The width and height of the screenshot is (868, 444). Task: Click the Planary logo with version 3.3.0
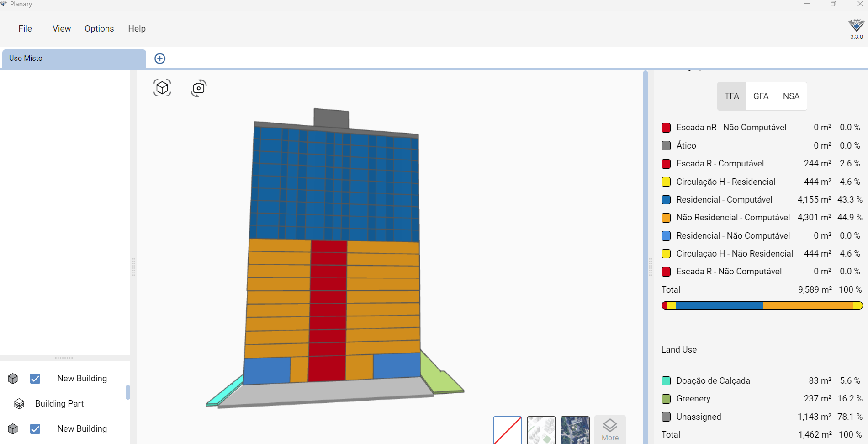pos(856,29)
